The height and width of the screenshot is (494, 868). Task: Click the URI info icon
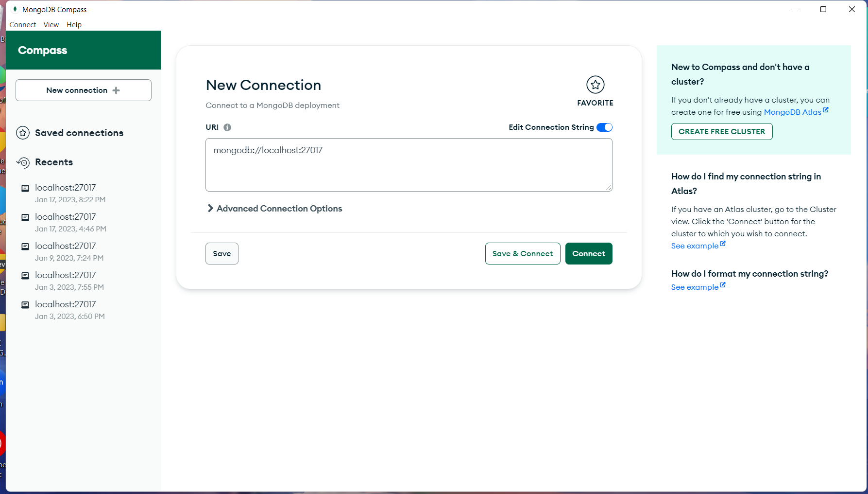(x=228, y=127)
